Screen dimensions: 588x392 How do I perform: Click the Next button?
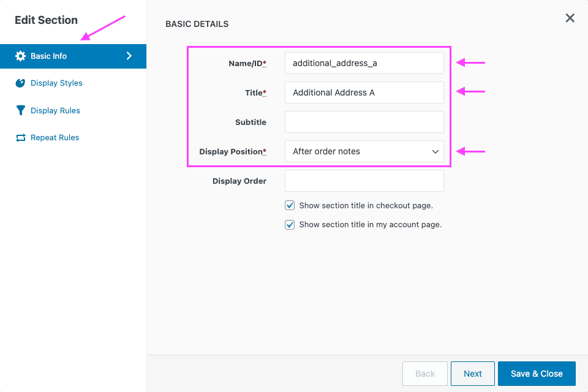(472, 373)
